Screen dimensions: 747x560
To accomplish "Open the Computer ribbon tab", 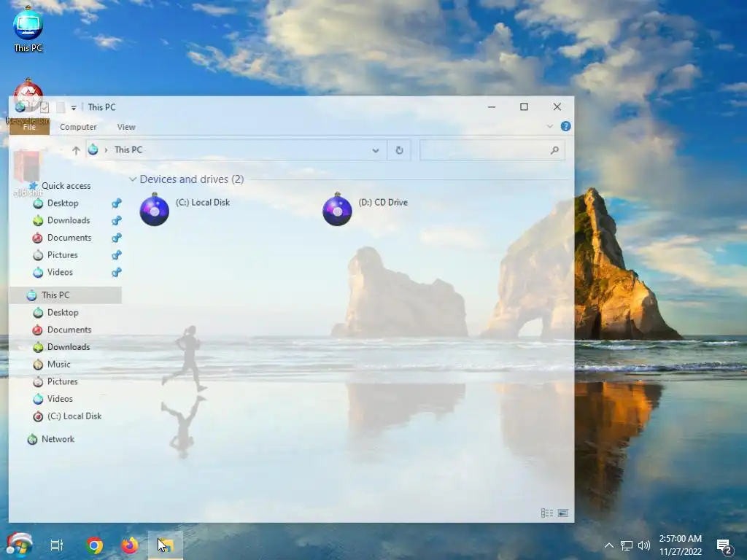I will pos(78,127).
